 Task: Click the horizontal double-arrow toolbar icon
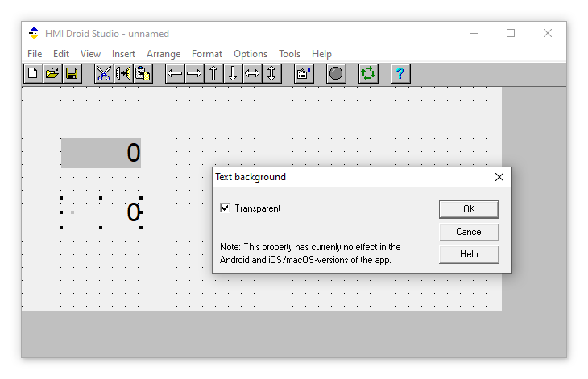click(x=252, y=73)
